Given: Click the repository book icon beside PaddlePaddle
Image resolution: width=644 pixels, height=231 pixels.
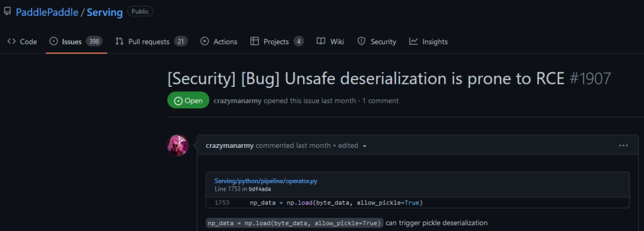Looking at the screenshot, I should [8, 11].
